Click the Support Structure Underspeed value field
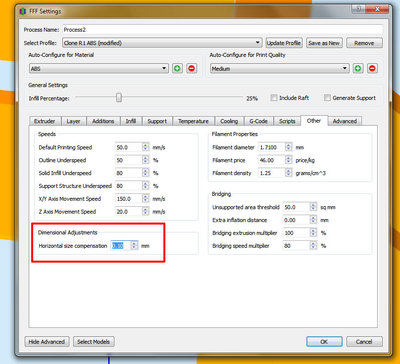 tap(129, 186)
